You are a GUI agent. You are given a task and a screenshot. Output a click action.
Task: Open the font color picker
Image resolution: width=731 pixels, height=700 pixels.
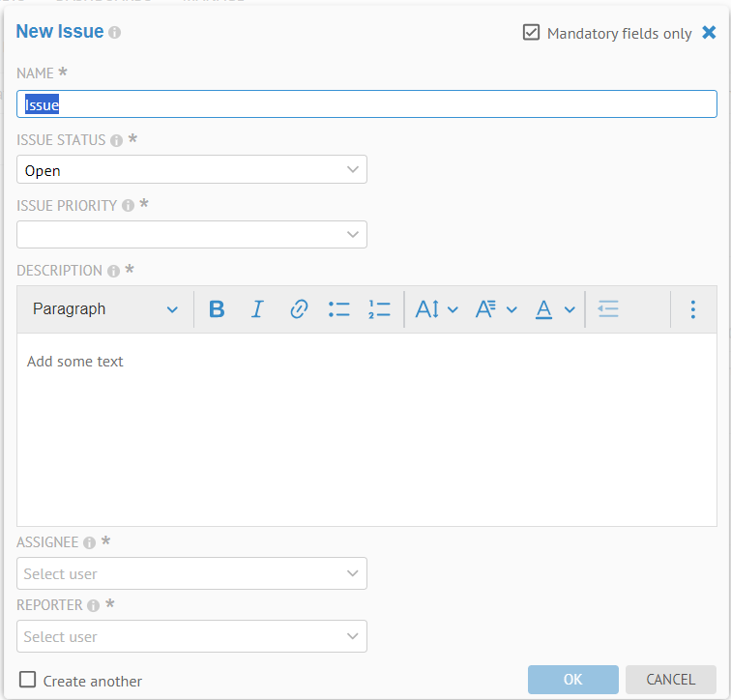(x=555, y=309)
